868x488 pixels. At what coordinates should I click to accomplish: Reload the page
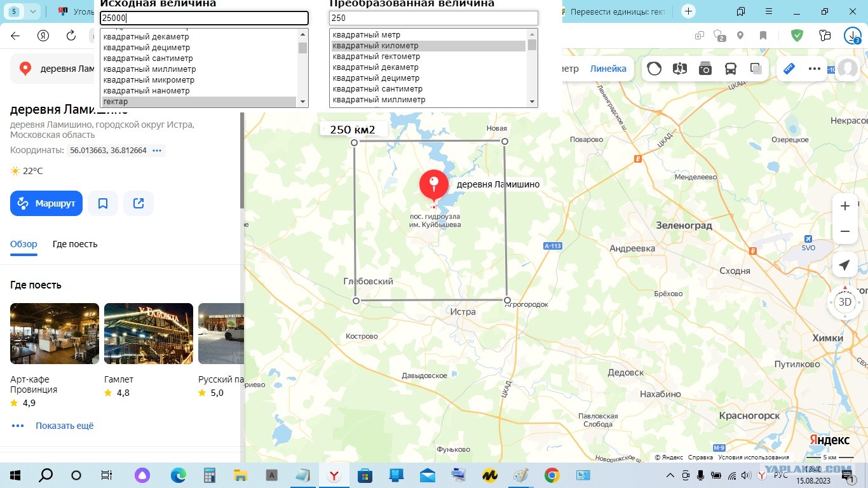pos(71,36)
